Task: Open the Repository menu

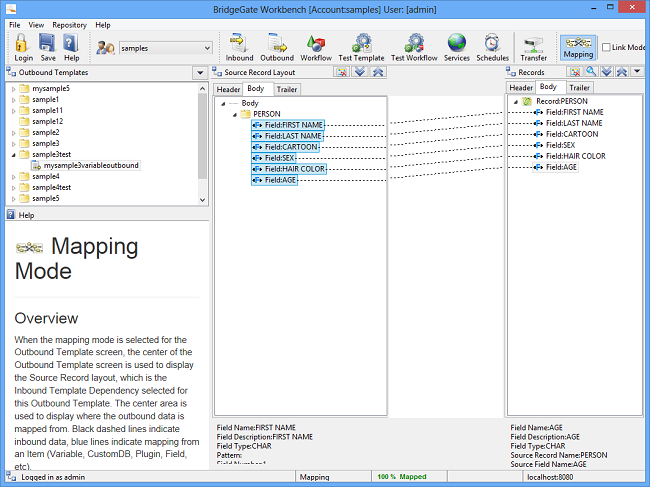Action: 69,25
